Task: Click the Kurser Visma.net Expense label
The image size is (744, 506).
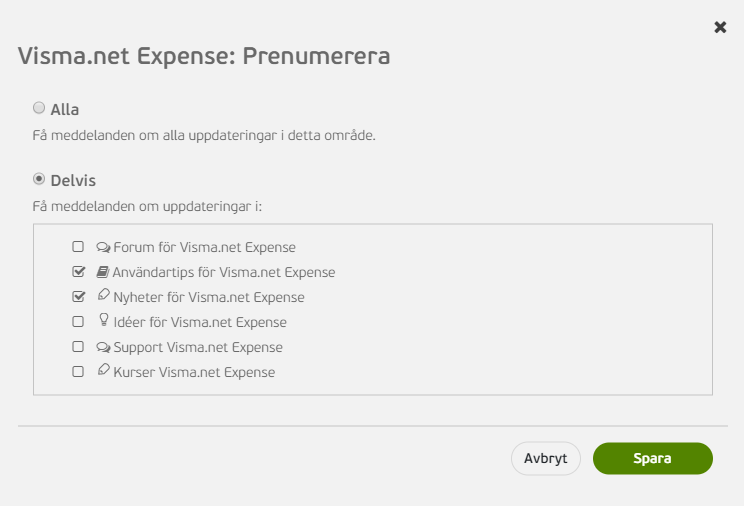Action: 194,372
